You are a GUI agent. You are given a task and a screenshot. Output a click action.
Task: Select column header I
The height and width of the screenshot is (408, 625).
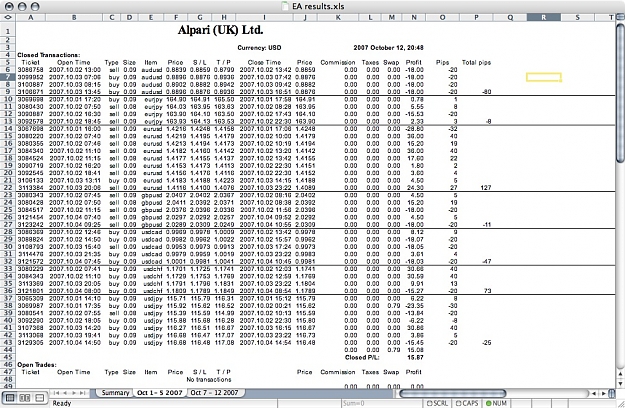(264, 18)
